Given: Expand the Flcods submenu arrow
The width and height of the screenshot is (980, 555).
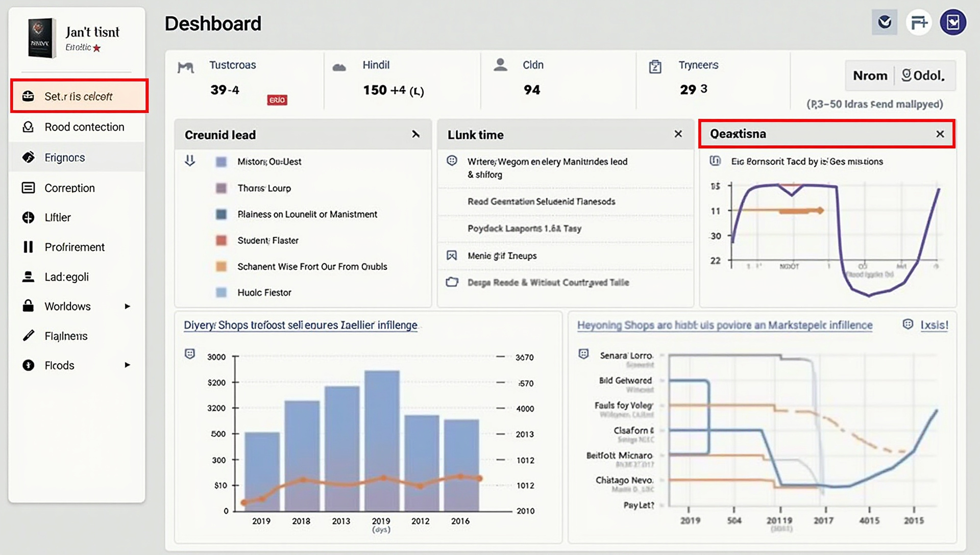Looking at the screenshot, I should tap(127, 365).
